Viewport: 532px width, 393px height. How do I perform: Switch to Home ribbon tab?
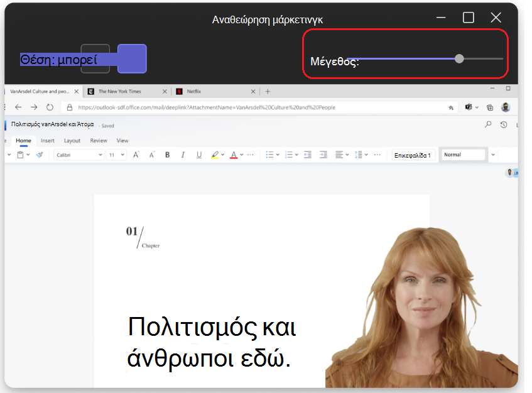(23, 141)
